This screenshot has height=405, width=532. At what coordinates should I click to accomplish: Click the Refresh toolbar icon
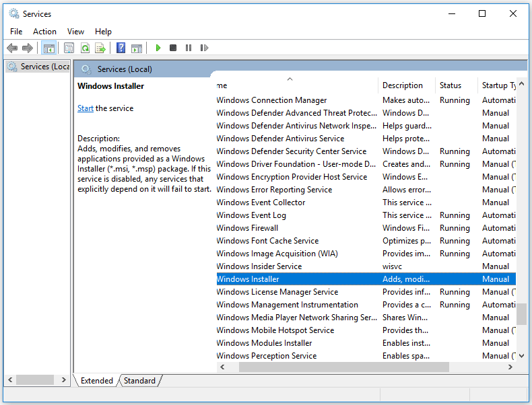click(85, 48)
